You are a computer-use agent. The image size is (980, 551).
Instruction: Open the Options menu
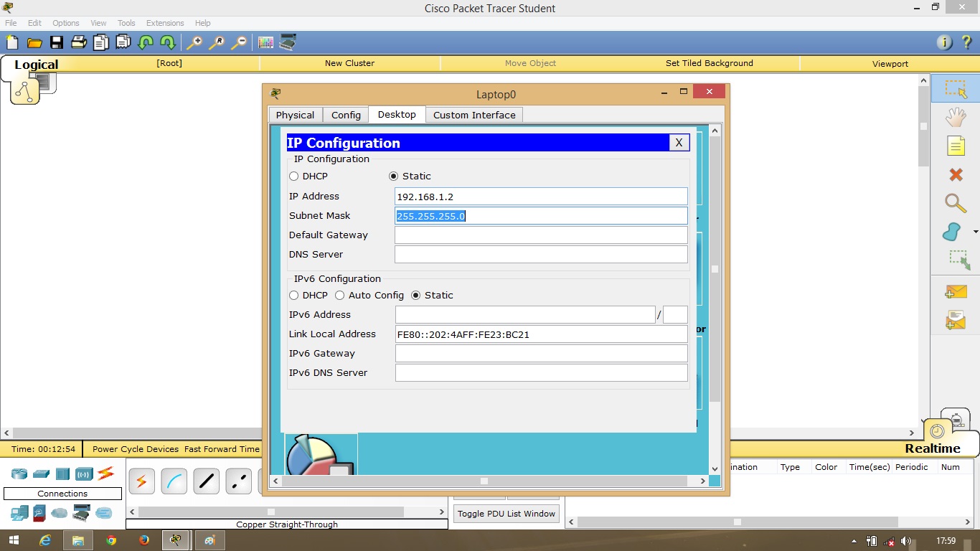click(66, 23)
